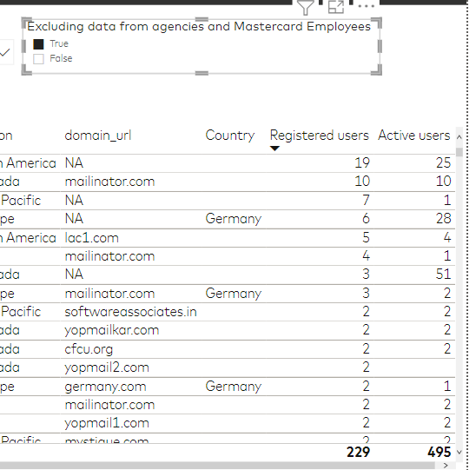Click the descending sort arrow under Registered users
This screenshot has height=470, width=476.
(x=274, y=149)
